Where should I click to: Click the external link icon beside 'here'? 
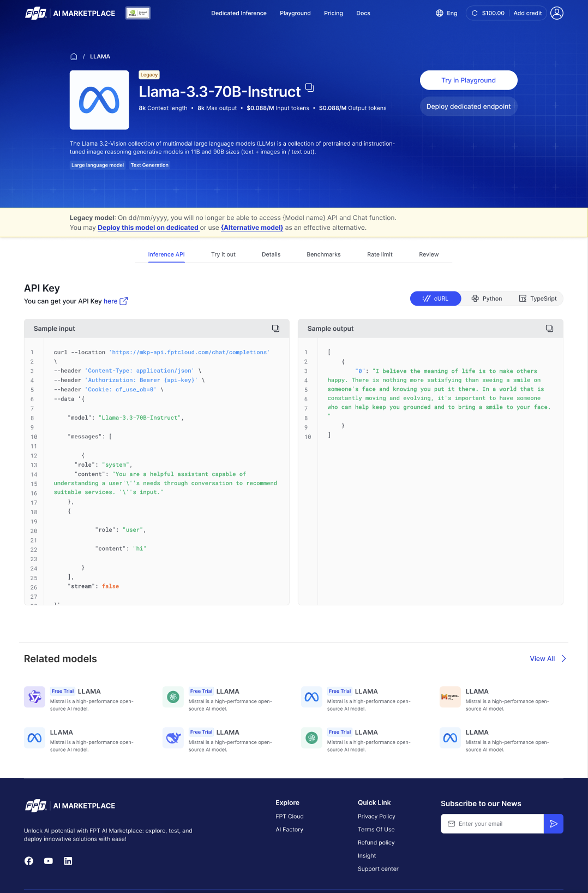tap(124, 301)
